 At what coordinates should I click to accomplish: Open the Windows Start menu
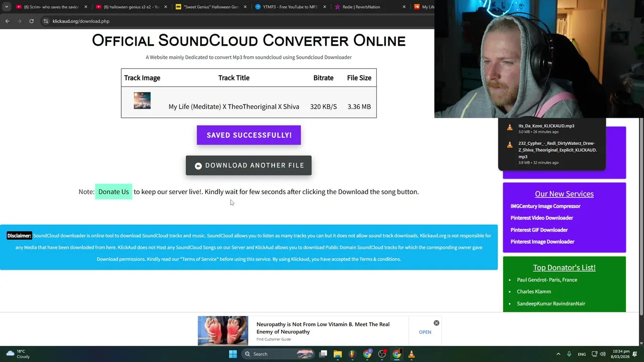(x=232, y=354)
